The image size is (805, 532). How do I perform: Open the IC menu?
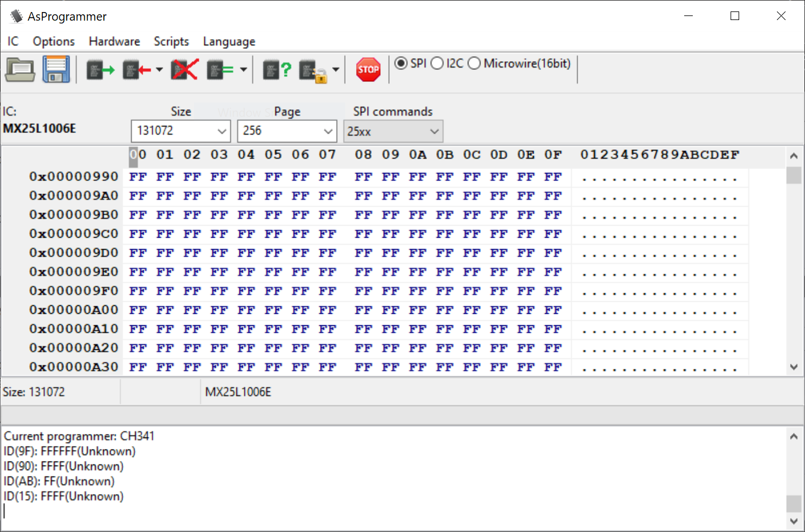(13, 41)
